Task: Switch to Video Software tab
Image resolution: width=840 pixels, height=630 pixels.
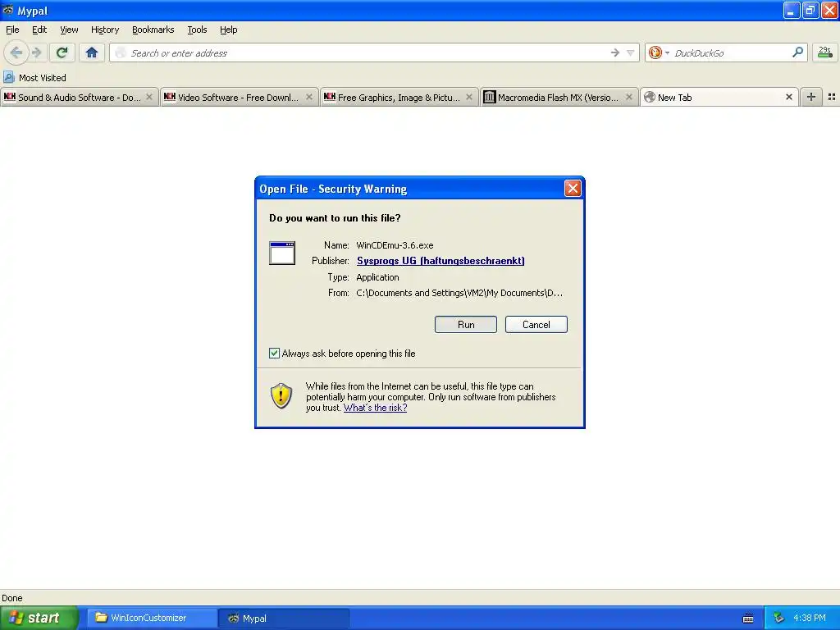Action: click(239, 97)
